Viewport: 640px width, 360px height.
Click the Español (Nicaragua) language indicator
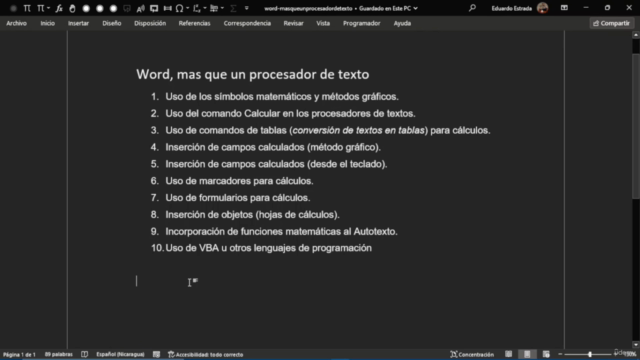pos(120,354)
